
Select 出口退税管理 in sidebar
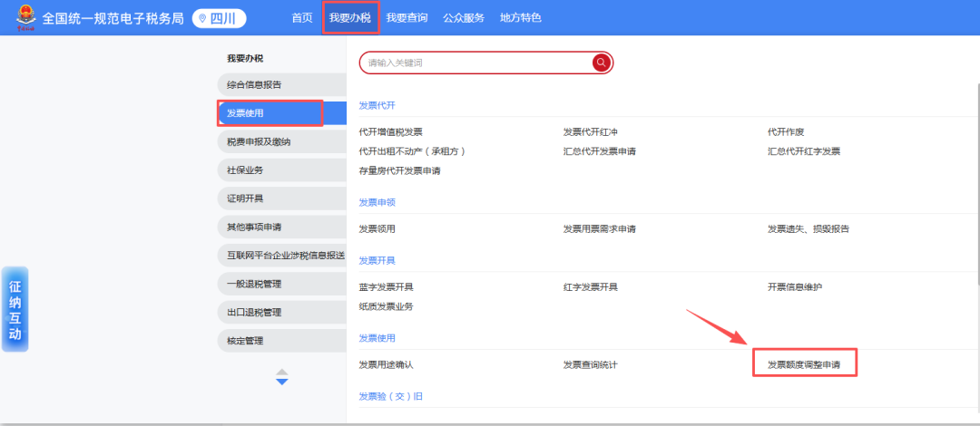(282, 313)
